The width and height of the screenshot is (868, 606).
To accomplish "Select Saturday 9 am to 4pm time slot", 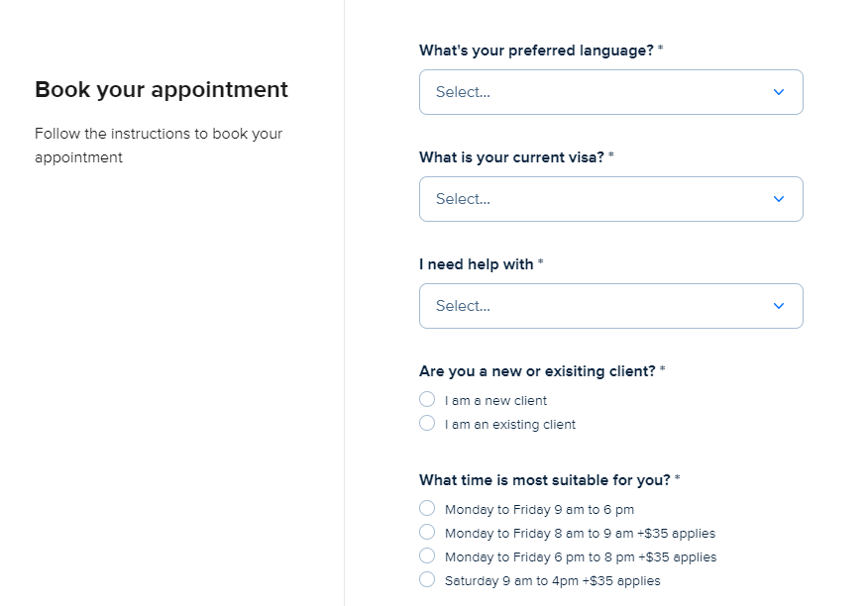I will pyautogui.click(x=427, y=580).
